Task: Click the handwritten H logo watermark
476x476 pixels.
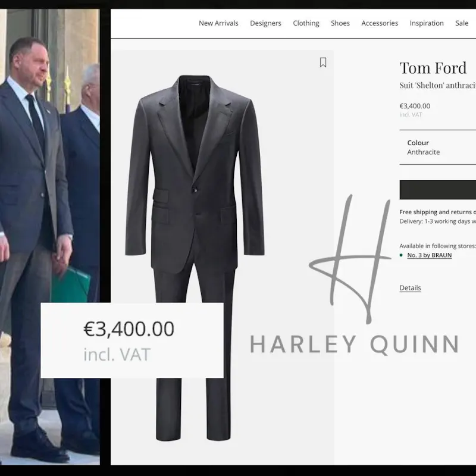Action: point(350,259)
